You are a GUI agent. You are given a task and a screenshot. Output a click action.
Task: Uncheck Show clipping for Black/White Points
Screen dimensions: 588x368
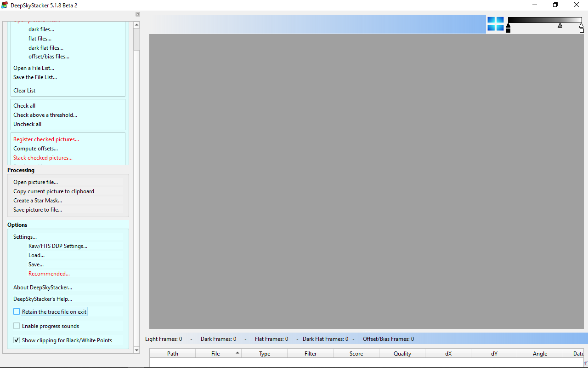[x=17, y=340]
